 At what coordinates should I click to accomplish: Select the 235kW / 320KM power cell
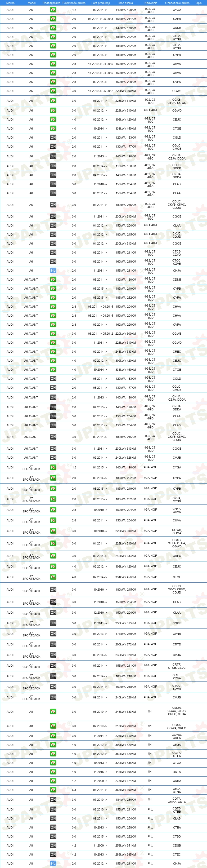click(x=125, y=655)
